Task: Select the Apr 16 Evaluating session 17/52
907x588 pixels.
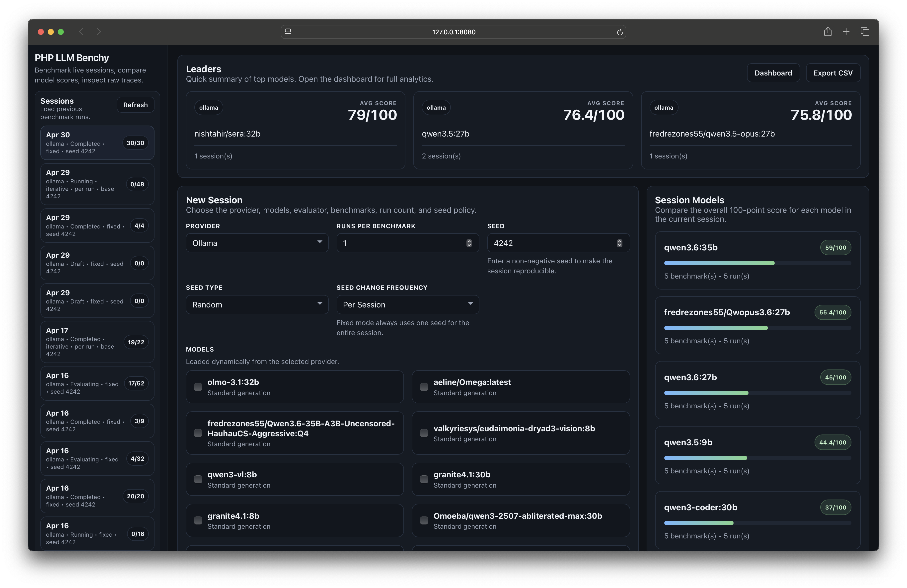Action: click(x=97, y=383)
